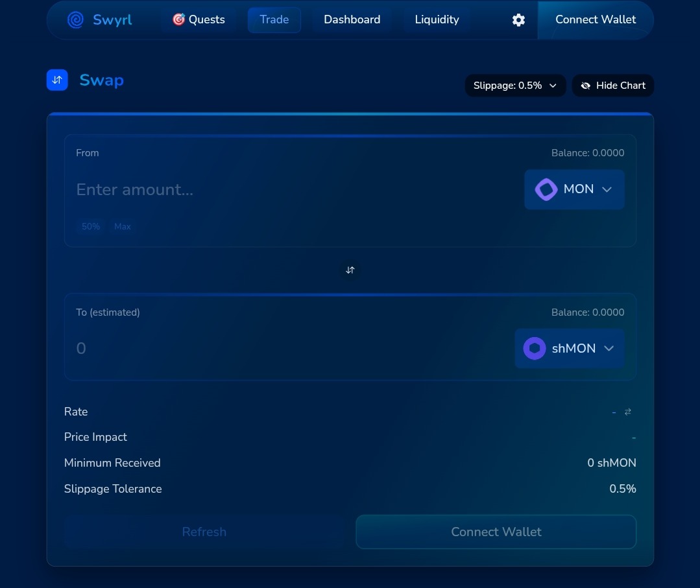Click the shMON token logo icon

(x=535, y=348)
